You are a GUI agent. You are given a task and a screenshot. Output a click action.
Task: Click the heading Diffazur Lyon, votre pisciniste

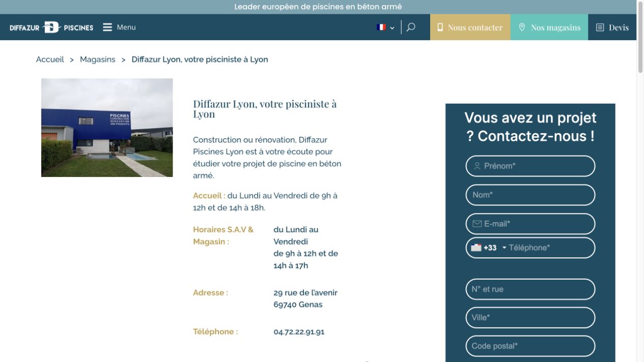pos(265,109)
